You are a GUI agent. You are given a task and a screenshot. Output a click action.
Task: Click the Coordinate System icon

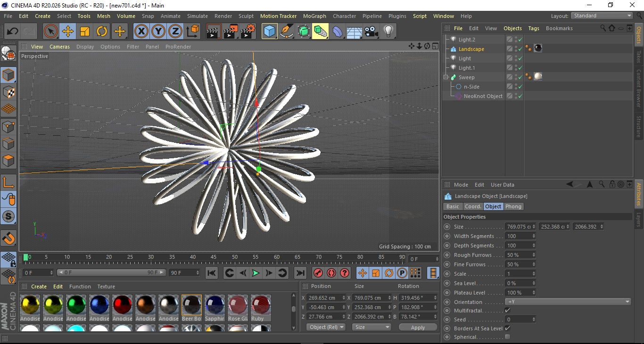pos(192,32)
